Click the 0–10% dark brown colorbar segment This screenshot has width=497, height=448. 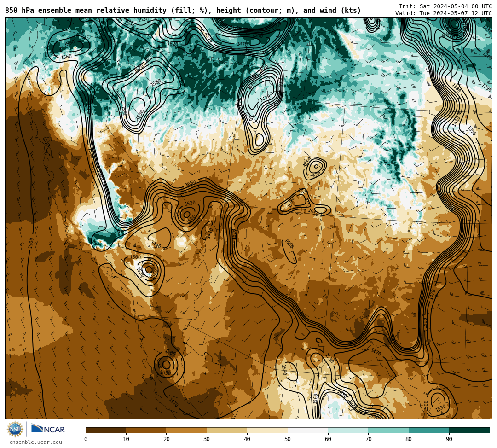pos(106,430)
